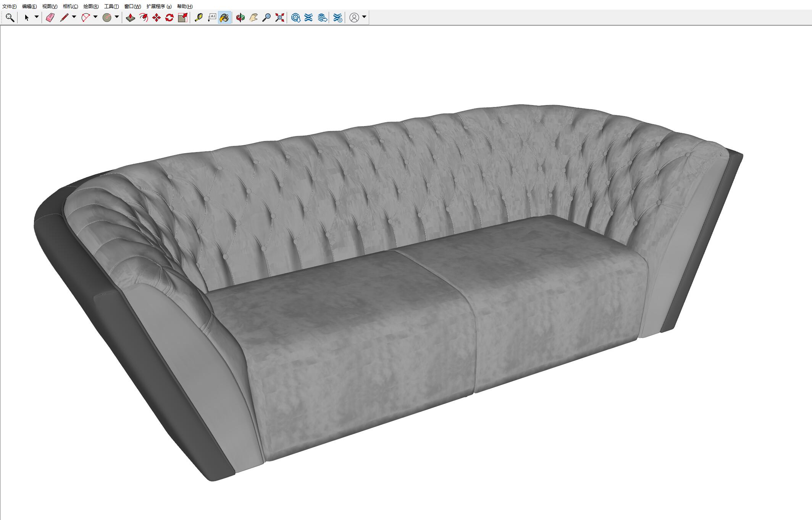Open the 文件(F) menu
812x520 pixels.
coord(10,6)
